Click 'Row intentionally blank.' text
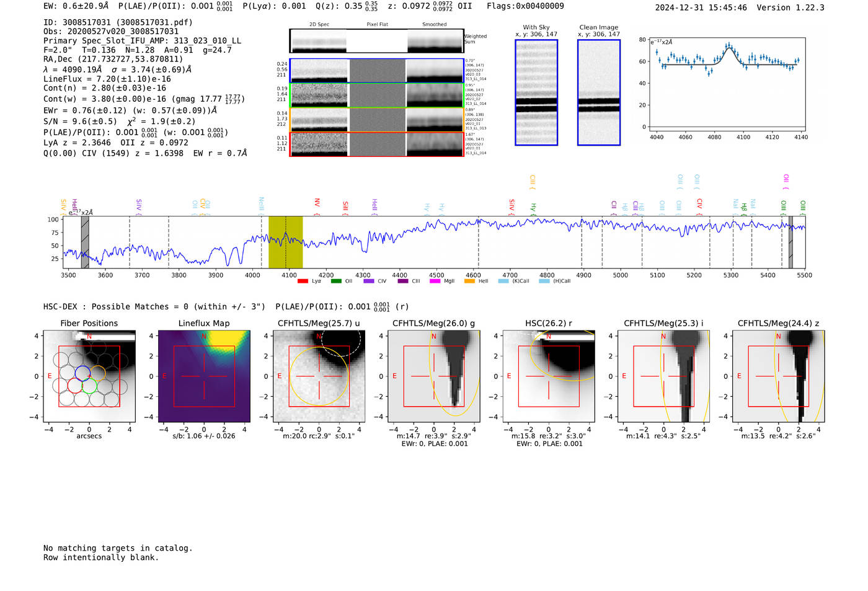Screen dimensions: 868x591 point(101,558)
